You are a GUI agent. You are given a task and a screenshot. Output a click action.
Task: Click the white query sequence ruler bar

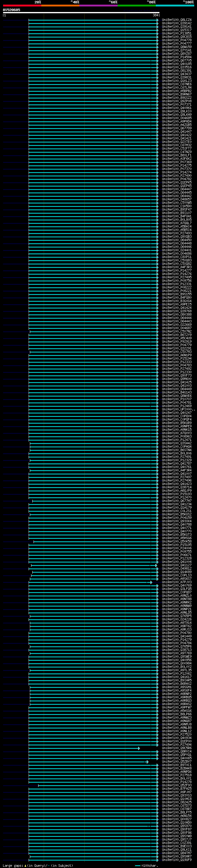(x=81, y=12)
